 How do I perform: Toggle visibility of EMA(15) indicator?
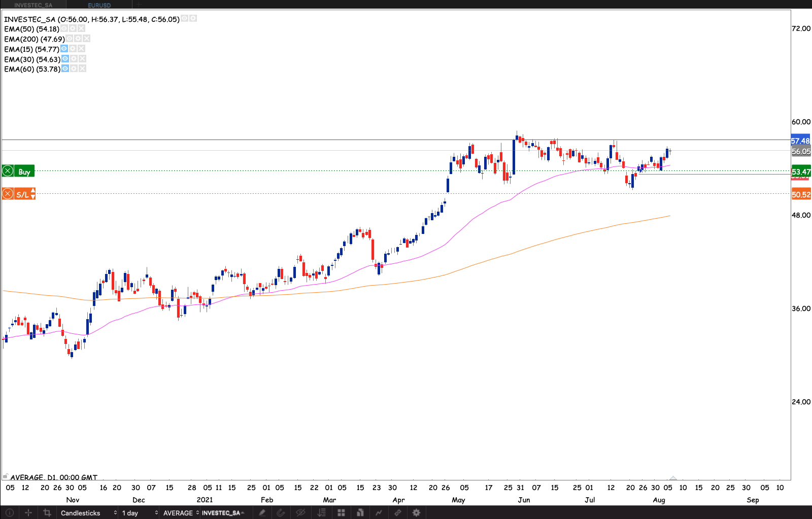[x=64, y=49]
